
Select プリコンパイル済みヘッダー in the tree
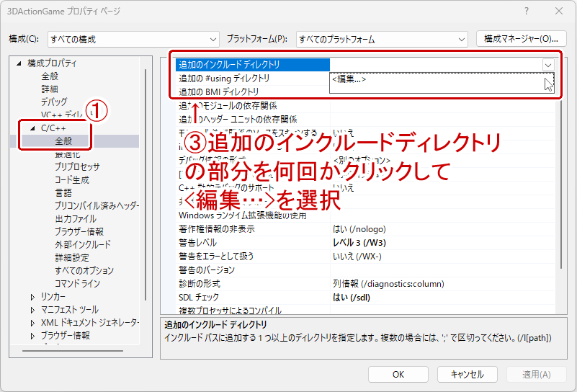[x=97, y=206]
